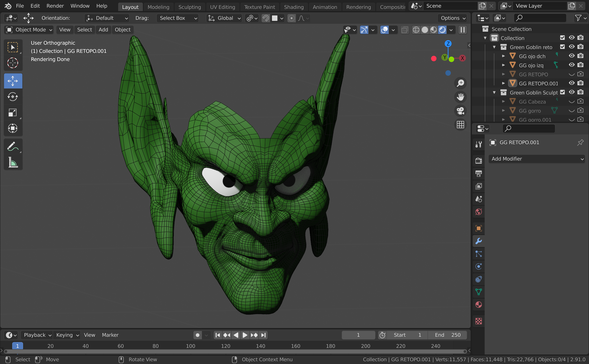Viewport: 589px width, 364px height.
Task: Select the Rotate tool in the toolbar
Action: (13, 97)
